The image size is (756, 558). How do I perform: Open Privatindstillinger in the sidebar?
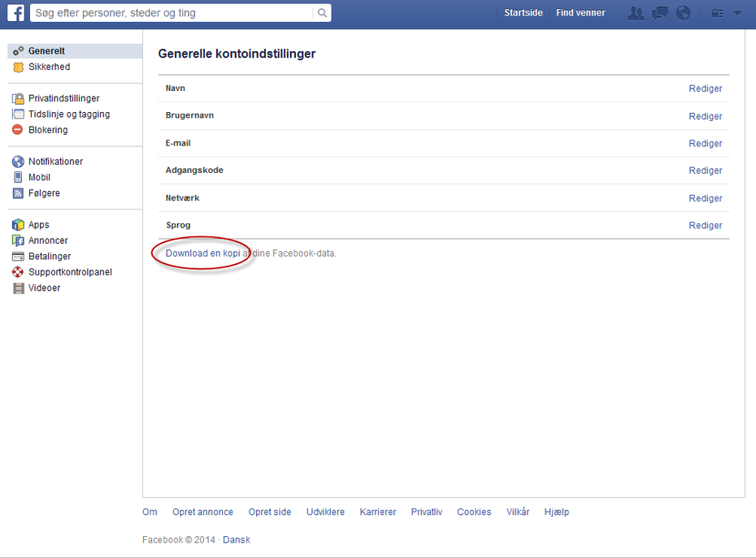coord(63,98)
